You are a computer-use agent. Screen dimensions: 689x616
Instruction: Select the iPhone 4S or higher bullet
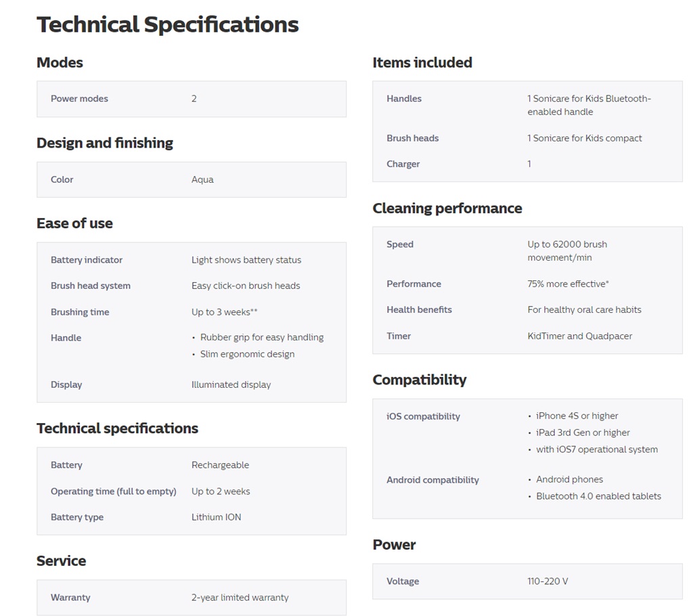coord(577,416)
